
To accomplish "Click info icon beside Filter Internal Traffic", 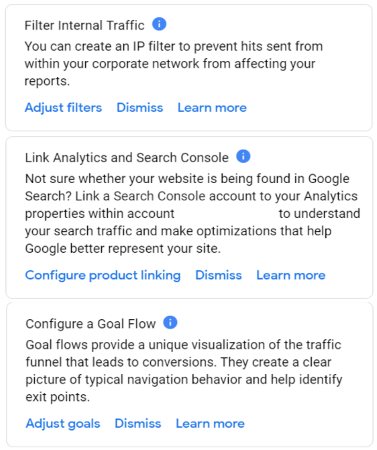I will [x=159, y=24].
